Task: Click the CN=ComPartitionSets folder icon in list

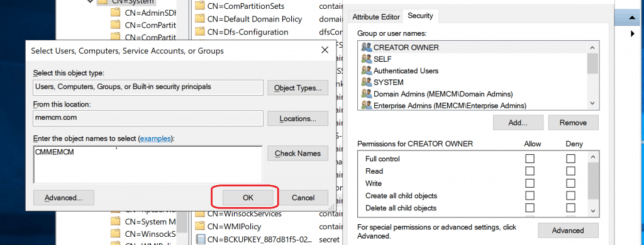Action: (x=199, y=6)
